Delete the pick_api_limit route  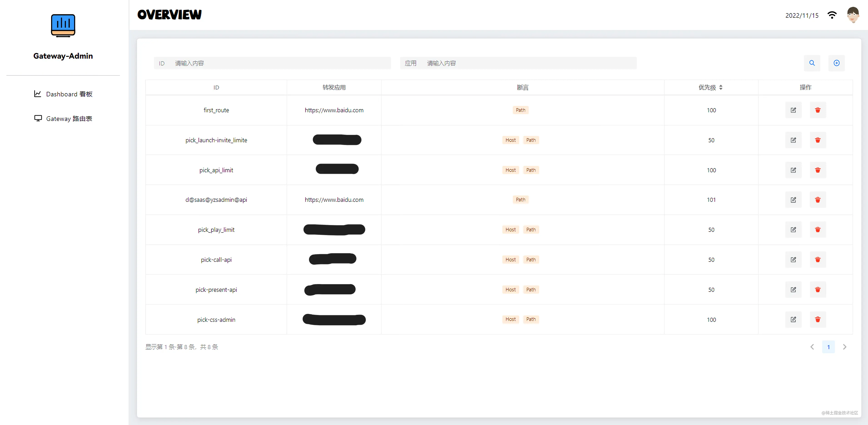[817, 170]
